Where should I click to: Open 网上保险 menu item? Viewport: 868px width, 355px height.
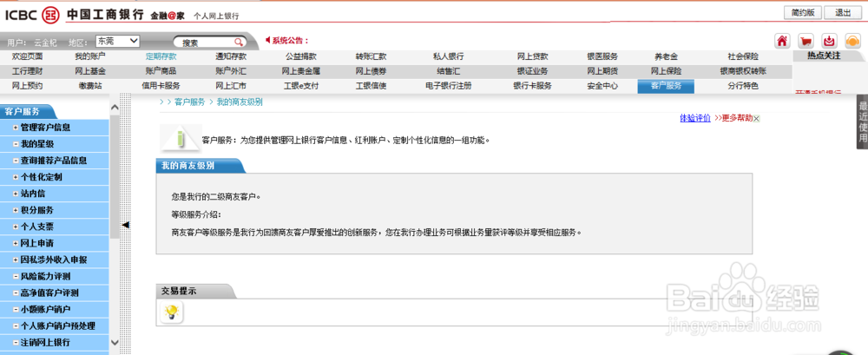(x=666, y=71)
